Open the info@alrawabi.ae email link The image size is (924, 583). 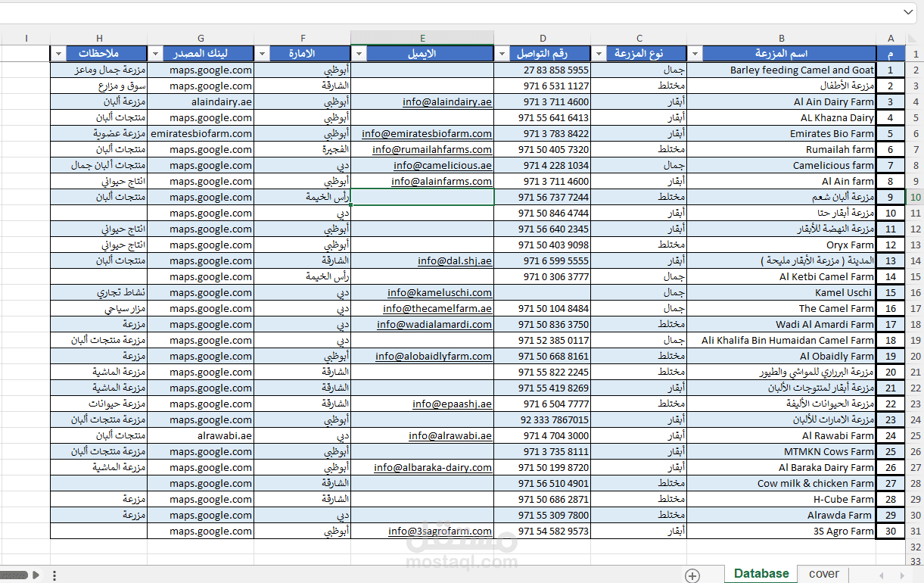coord(450,435)
